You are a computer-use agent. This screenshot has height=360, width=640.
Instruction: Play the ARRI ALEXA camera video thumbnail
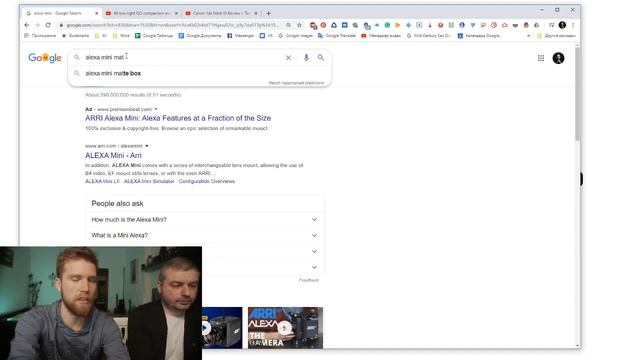[x=285, y=328]
